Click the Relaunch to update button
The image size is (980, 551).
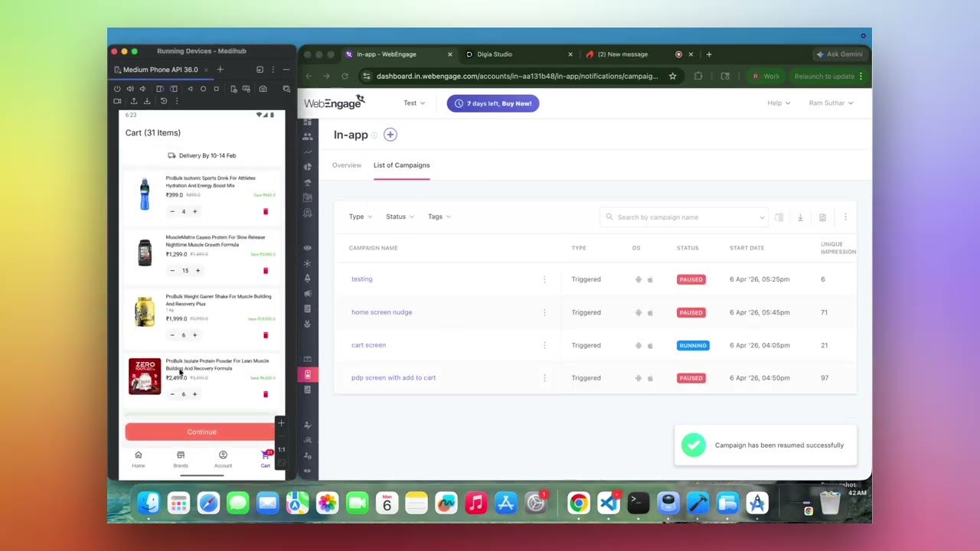[x=828, y=76]
